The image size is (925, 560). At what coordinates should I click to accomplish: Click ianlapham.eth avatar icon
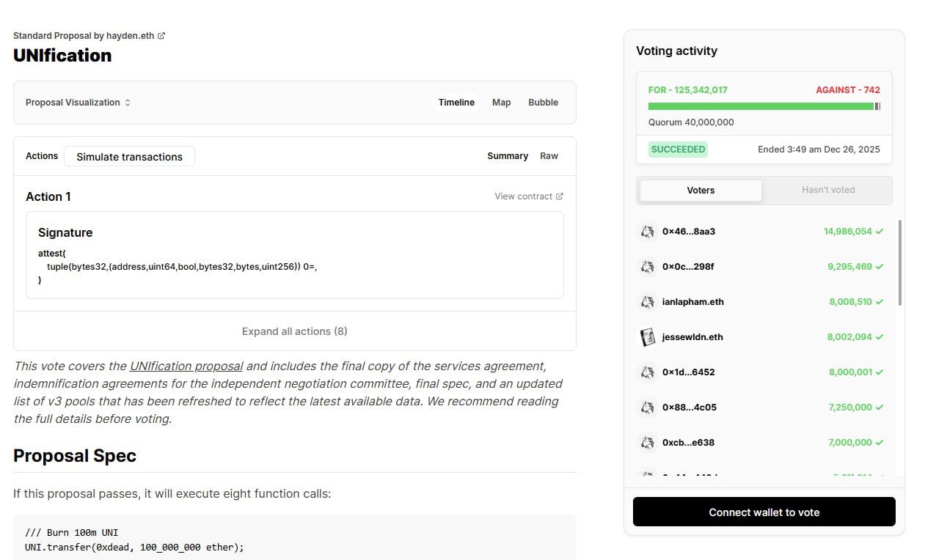tap(647, 302)
